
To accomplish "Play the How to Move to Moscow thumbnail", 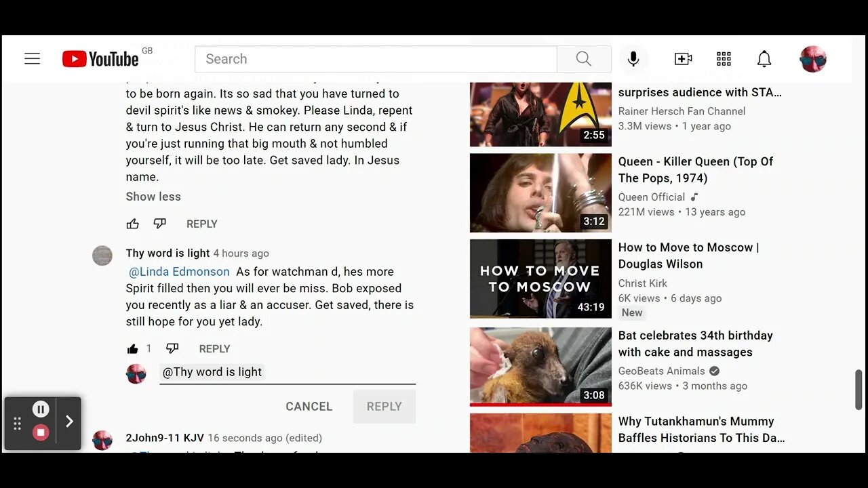I will (x=540, y=279).
